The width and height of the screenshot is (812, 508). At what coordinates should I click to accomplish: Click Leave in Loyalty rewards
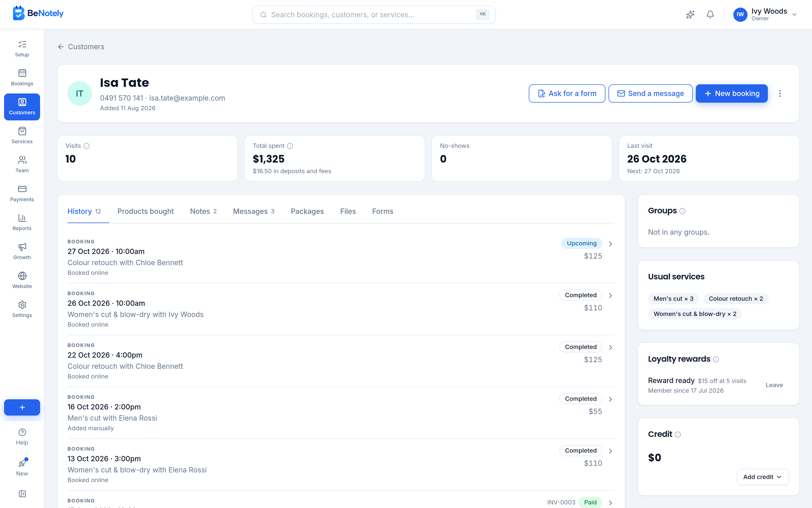click(x=774, y=385)
